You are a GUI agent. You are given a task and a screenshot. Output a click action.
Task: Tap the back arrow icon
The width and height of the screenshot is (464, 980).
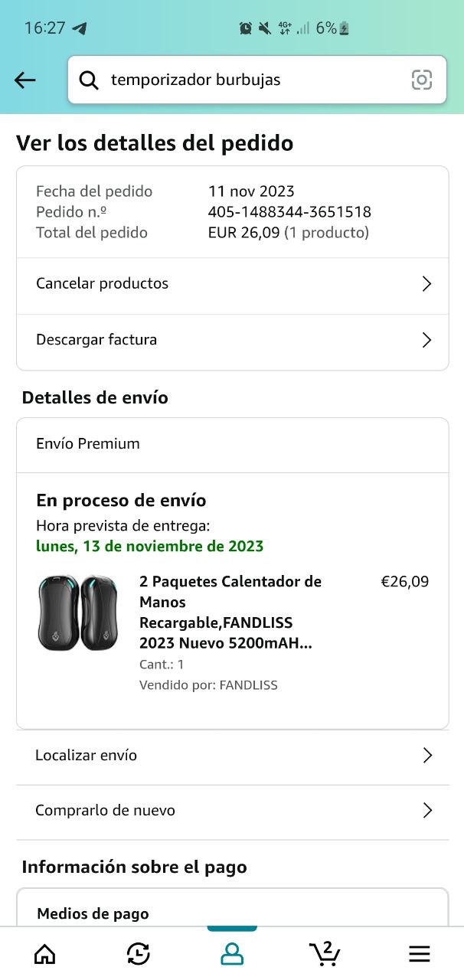[x=25, y=80]
